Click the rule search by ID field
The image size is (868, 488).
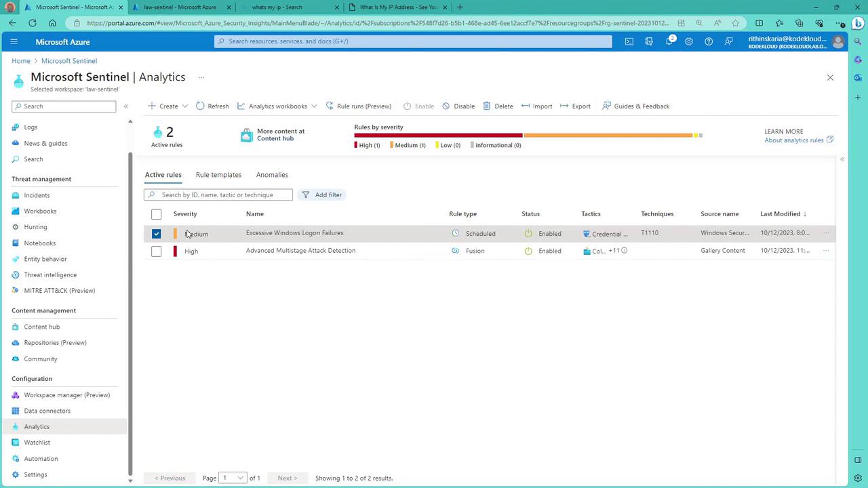pyautogui.click(x=224, y=195)
